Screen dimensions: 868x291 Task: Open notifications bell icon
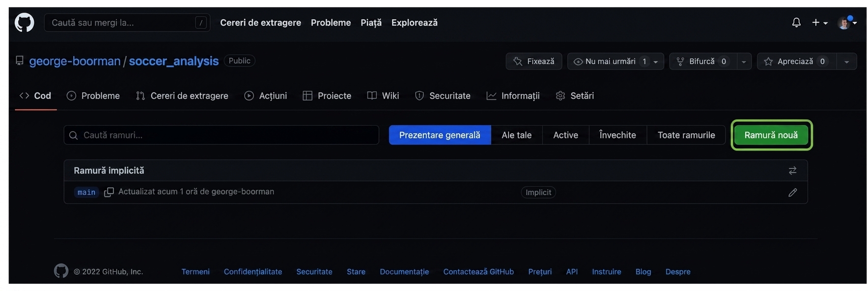tap(796, 23)
